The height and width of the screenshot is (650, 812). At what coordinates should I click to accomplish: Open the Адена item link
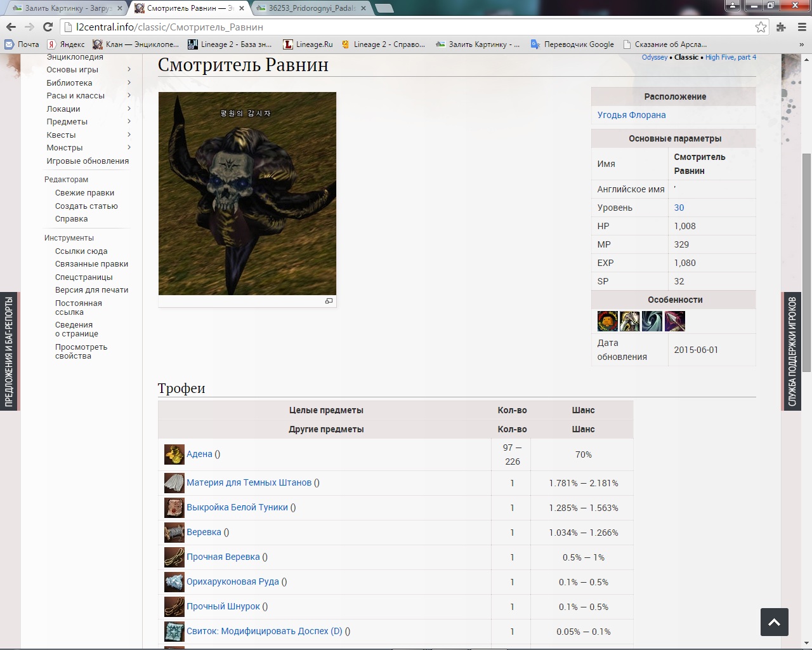pos(199,454)
